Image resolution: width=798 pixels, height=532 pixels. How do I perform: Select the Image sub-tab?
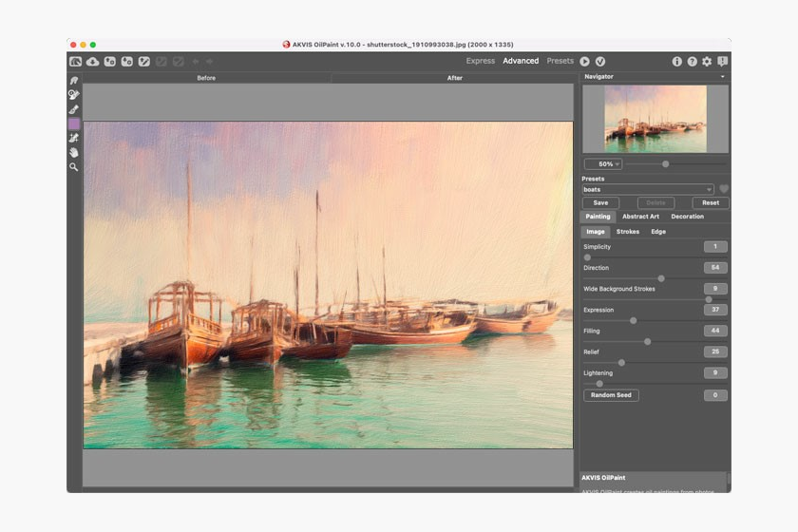596,232
